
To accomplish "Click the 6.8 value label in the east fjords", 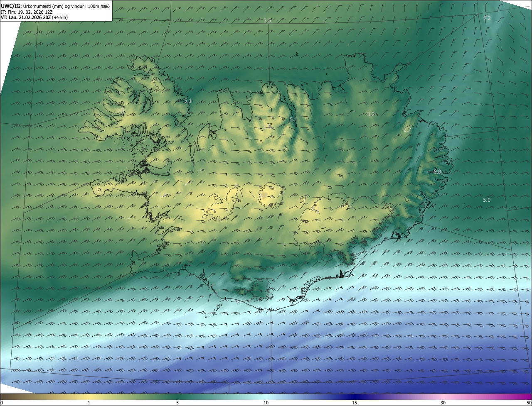I will coord(437,171).
